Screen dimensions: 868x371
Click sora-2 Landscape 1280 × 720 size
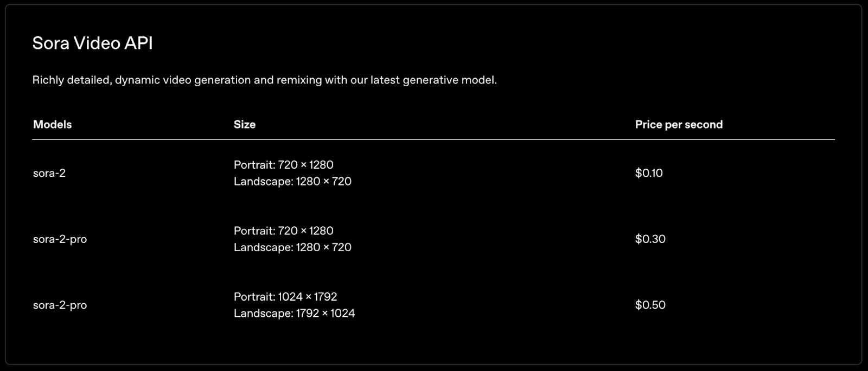(x=292, y=182)
